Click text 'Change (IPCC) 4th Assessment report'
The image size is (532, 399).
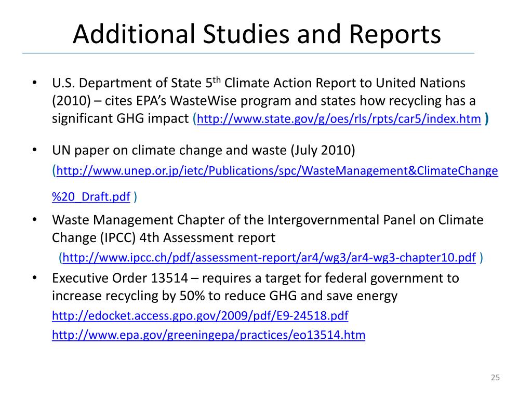pos(164,237)
